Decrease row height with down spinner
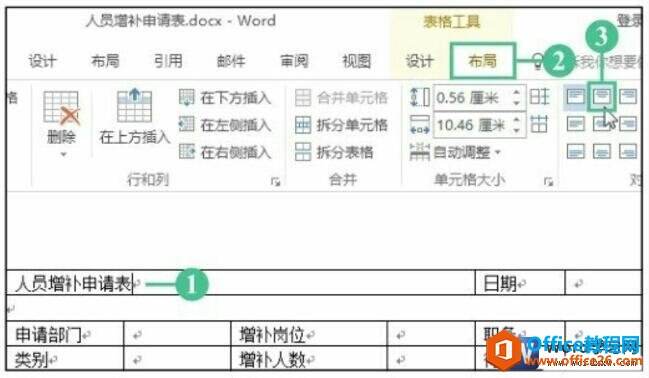Viewport: 649px width, 378px height. pos(516,103)
